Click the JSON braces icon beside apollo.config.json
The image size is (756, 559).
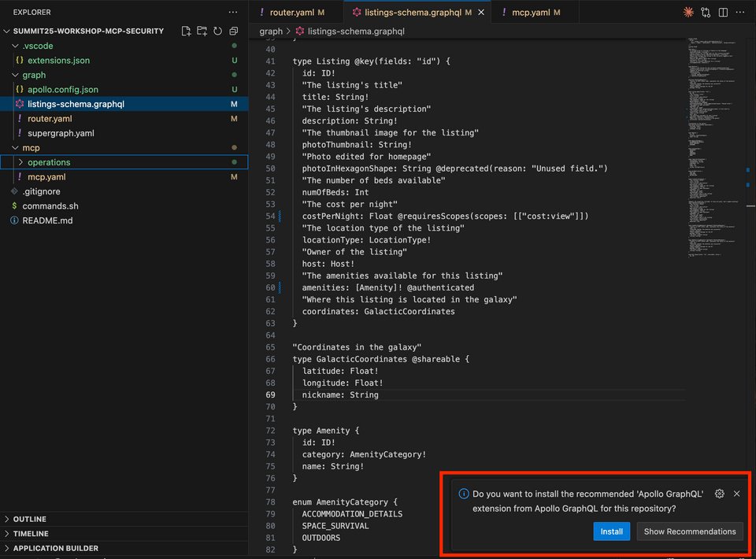(x=19, y=89)
